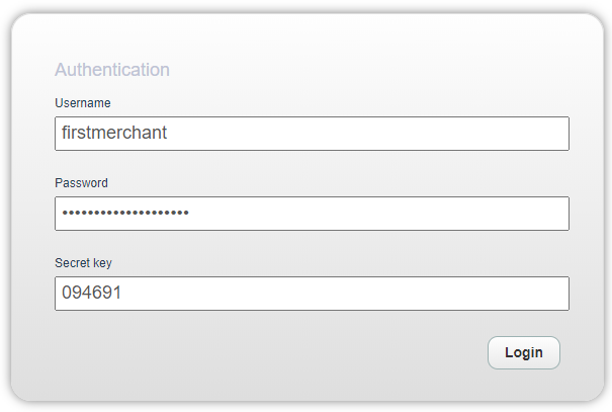Submit the authentication form with Login
The image size is (612, 412).
(523, 352)
